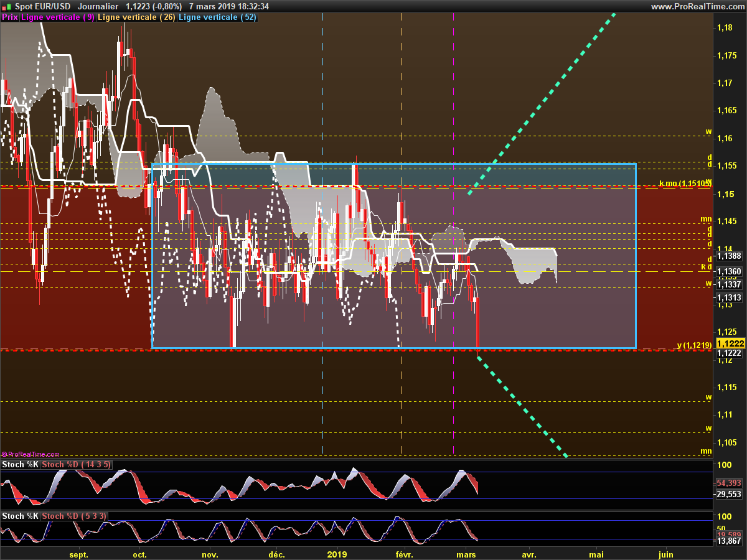Click the Prix indicator label

[10, 17]
